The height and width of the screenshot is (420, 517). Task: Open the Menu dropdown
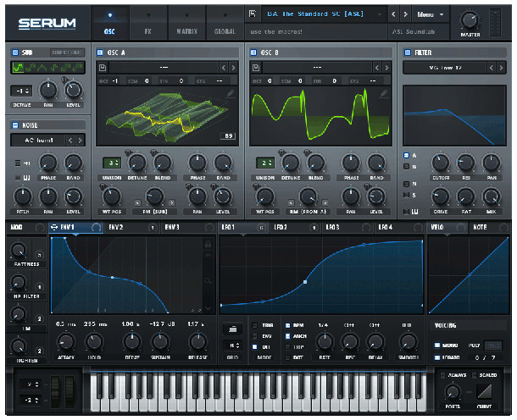(431, 14)
